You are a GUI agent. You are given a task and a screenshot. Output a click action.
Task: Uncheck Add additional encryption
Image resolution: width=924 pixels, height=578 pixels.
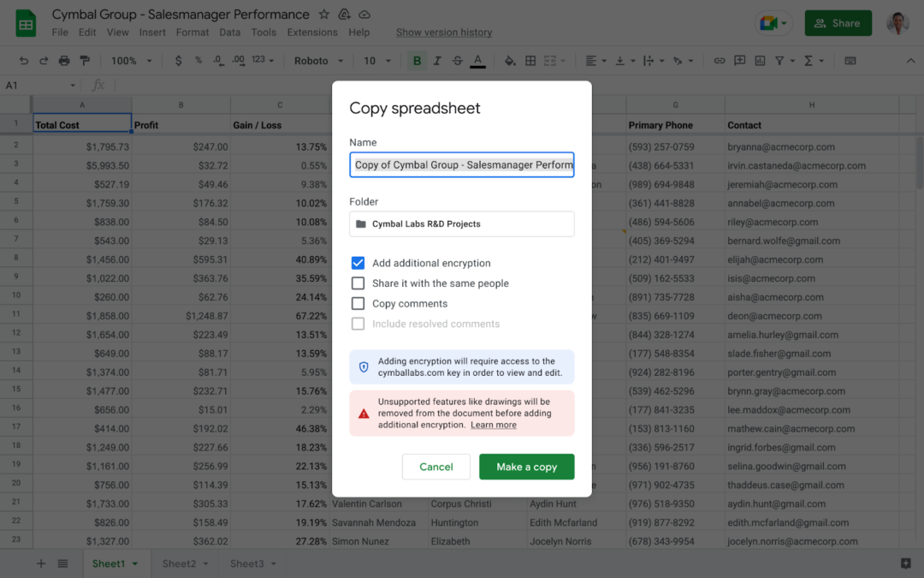[358, 263]
